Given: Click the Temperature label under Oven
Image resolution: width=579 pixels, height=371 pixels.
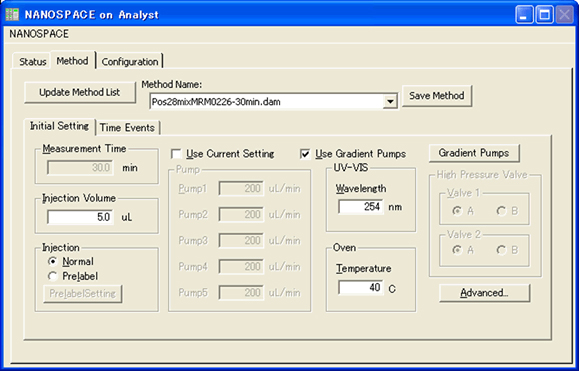Looking at the screenshot, I should point(363,269).
